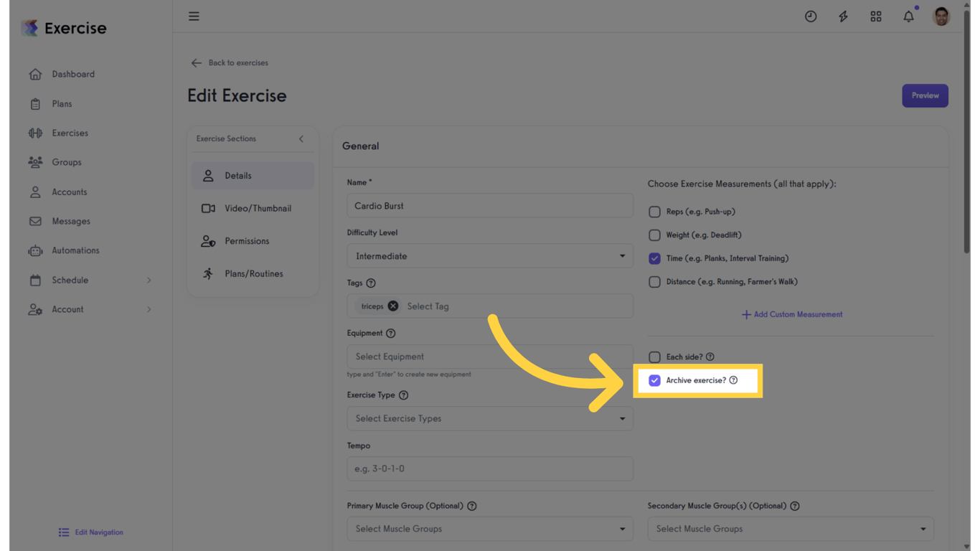Open the Automations sidebar icon
Viewport: 980px width, 551px height.
[76, 250]
